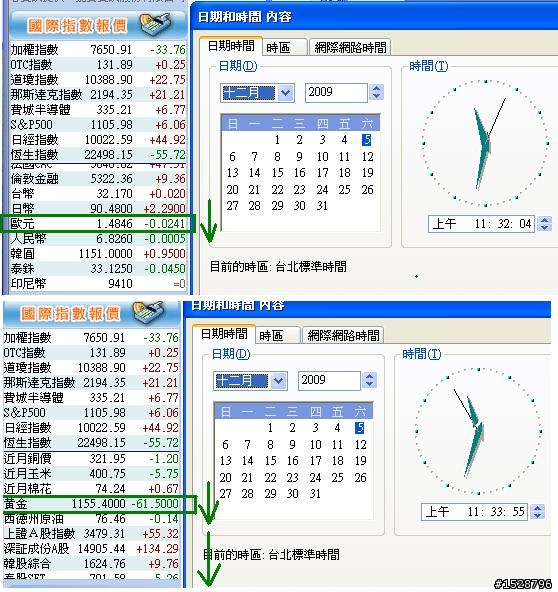The width and height of the screenshot is (558, 592).
Task: Click the 2009 year field in the 11:32:04 dialog
Action: (336, 92)
